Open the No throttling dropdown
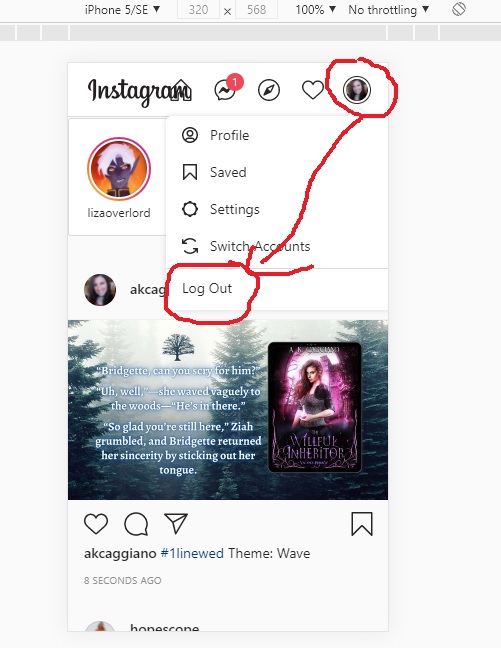The image size is (501, 648). [x=389, y=10]
